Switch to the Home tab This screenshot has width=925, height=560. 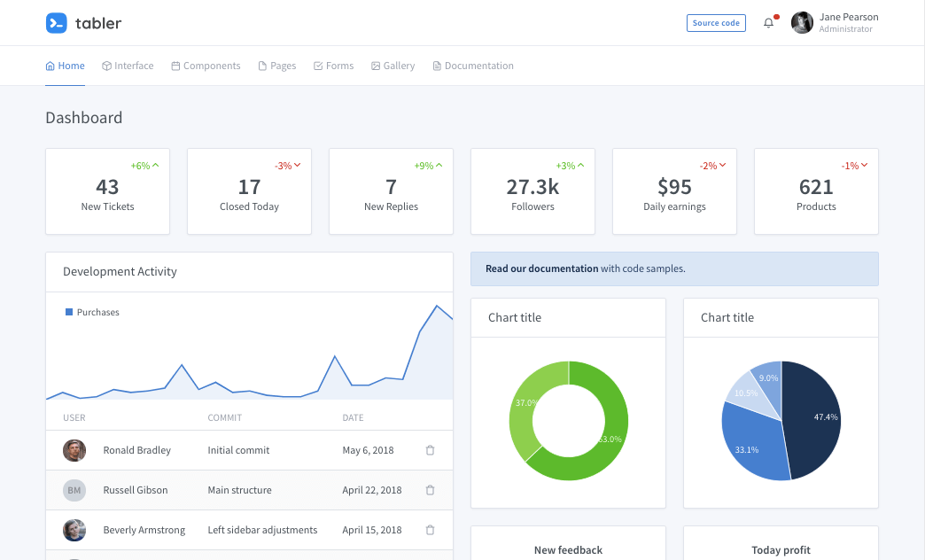point(65,65)
